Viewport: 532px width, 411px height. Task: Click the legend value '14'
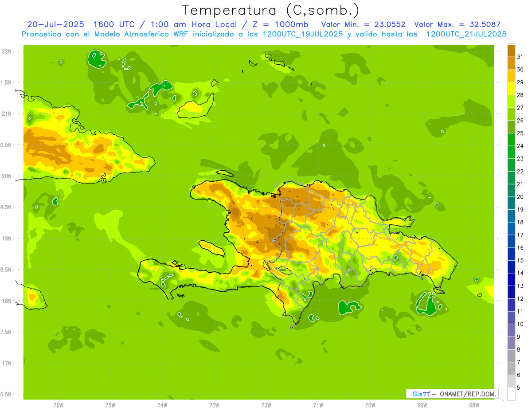[x=520, y=273]
